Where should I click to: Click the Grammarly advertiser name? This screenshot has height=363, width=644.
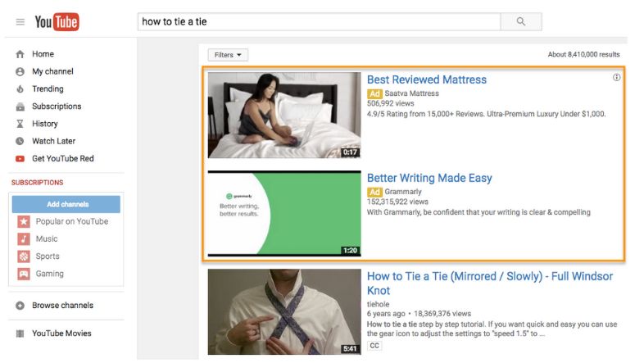point(403,192)
